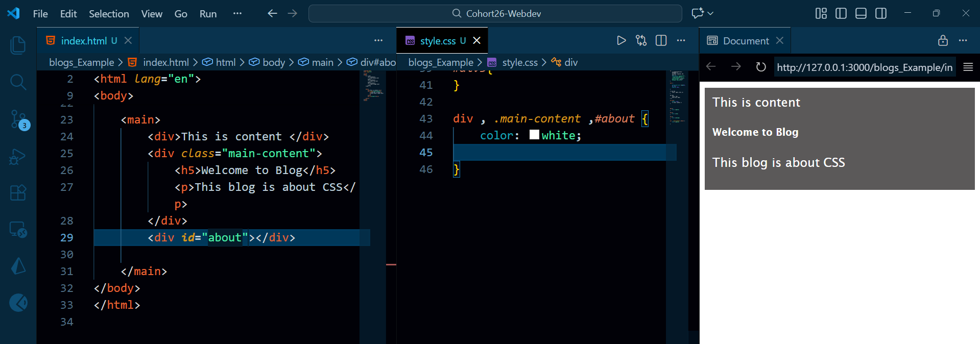The height and width of the screenshot is (344, 980).
Task: Run the style.css file with play icon
Action: click(621, 40)
